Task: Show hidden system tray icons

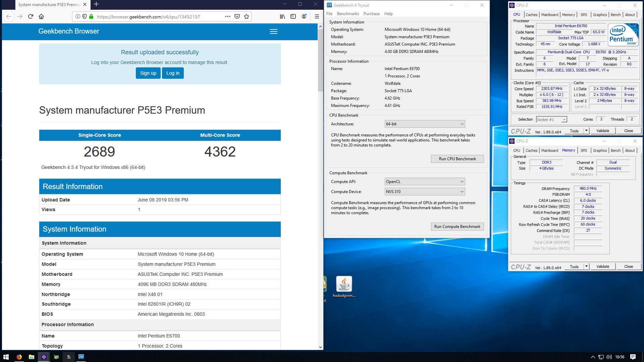Action: 593,357
